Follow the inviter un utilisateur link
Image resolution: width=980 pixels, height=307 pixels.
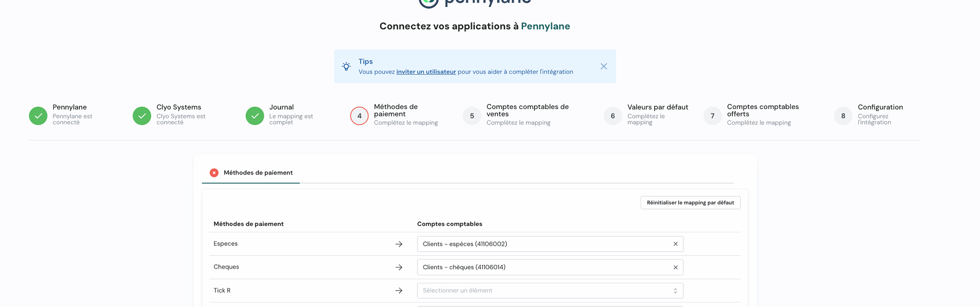click(x=426, y=72)
